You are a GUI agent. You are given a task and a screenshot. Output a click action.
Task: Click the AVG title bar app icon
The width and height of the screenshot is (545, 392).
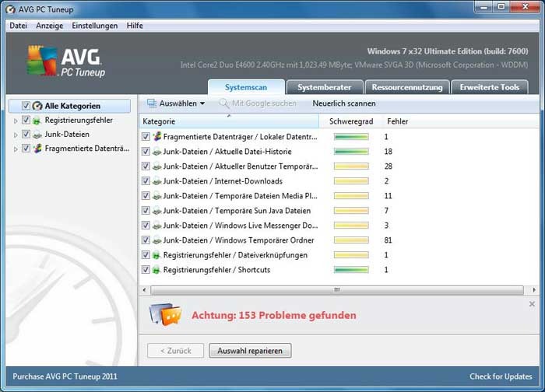coord(11,9)
